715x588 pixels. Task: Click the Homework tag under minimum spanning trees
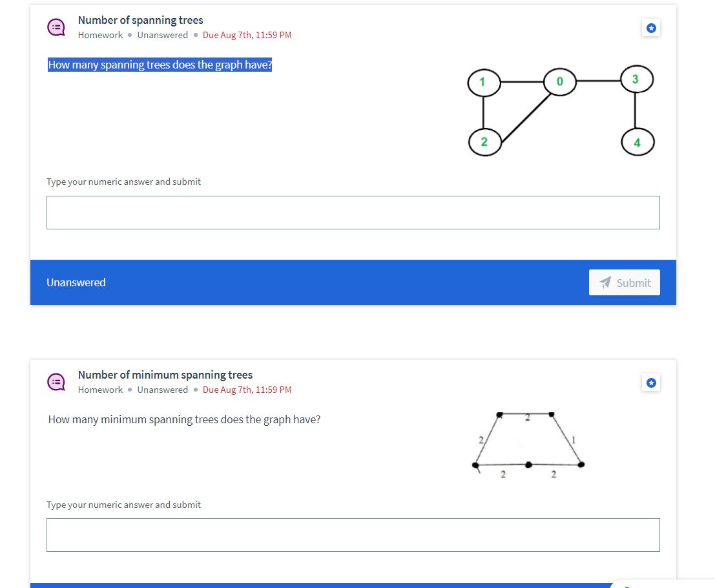pyautogui.click(x=100, y=390)
